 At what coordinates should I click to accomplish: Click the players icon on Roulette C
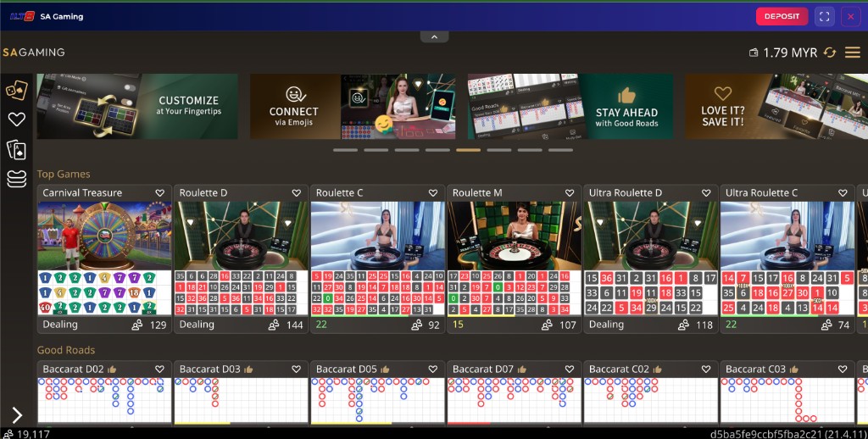[417, 325]
